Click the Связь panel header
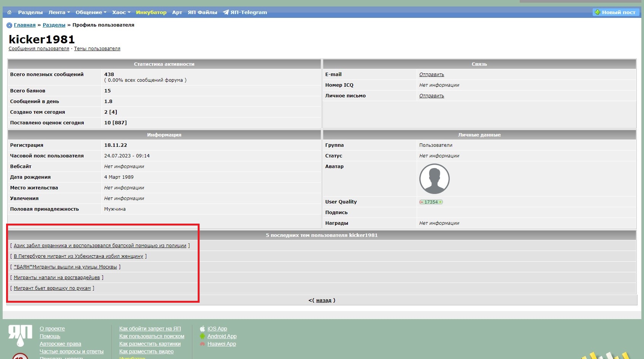 (x=479, y=64)
